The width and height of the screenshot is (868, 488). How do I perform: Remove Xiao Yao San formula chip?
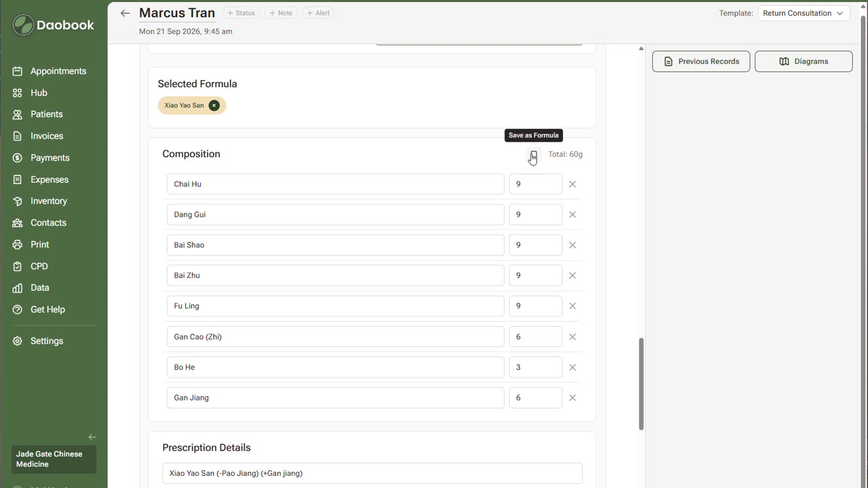pos(214,105)
